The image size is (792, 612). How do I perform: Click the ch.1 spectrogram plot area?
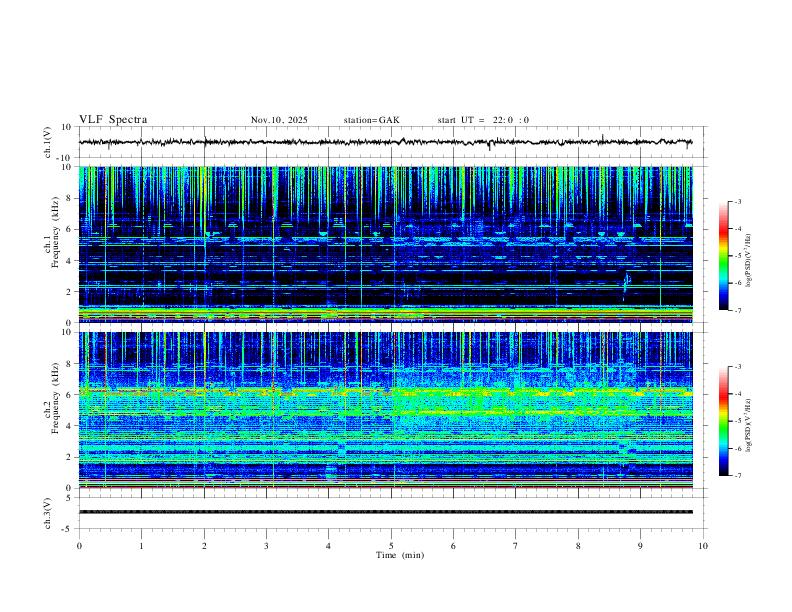tap(386, 244)
